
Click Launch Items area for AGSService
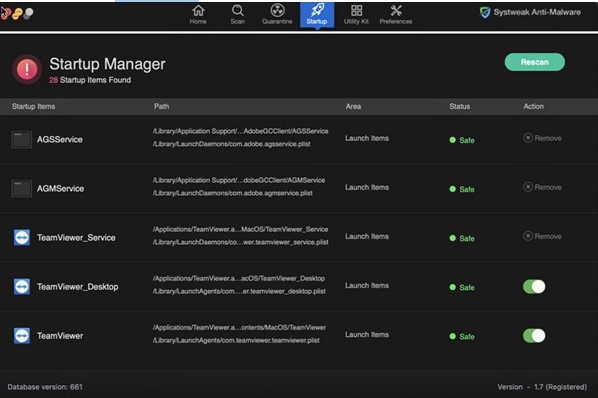coord(367,138)
